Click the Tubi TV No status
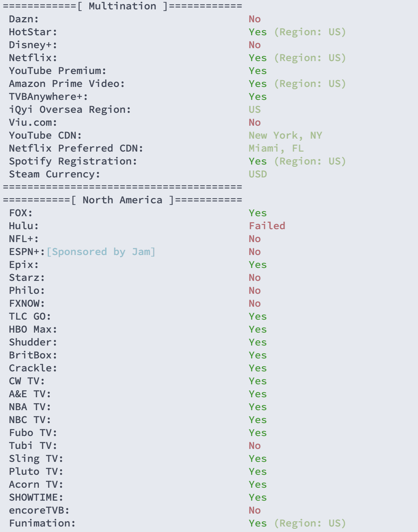Viewport: 418px width, 532px height. tap(255, 446)
